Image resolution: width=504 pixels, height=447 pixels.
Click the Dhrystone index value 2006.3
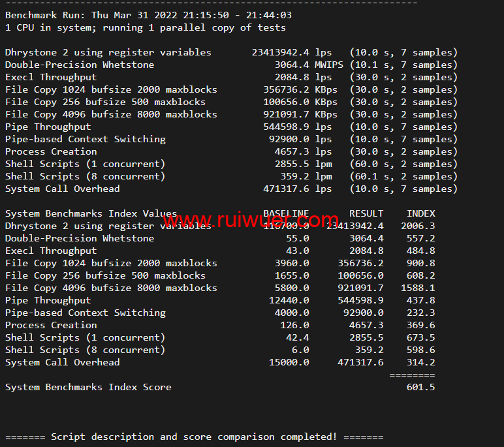pos(420,226)
